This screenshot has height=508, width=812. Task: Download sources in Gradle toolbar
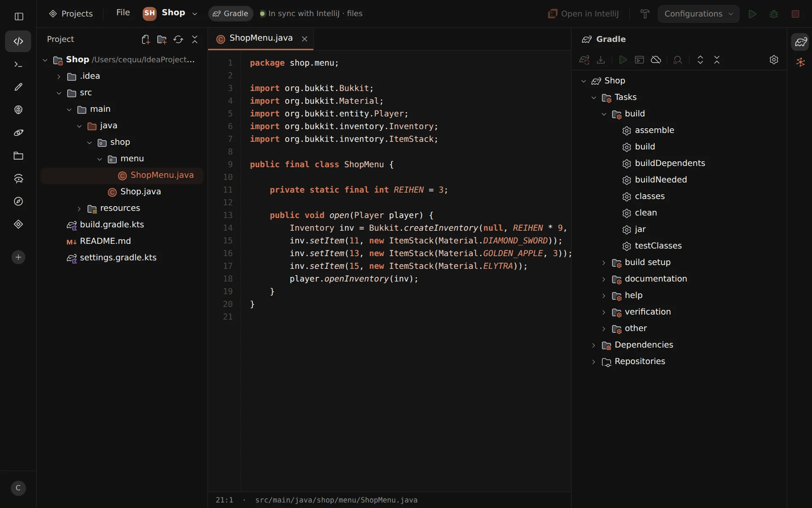pyautogui.click(x=601, y=60)
